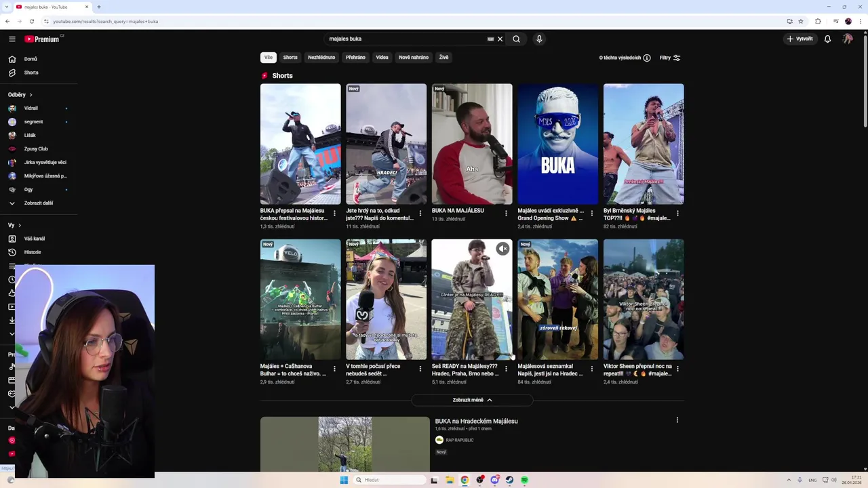Open RAP RAPUBLIC channel name link

click(x=460, y=441)
